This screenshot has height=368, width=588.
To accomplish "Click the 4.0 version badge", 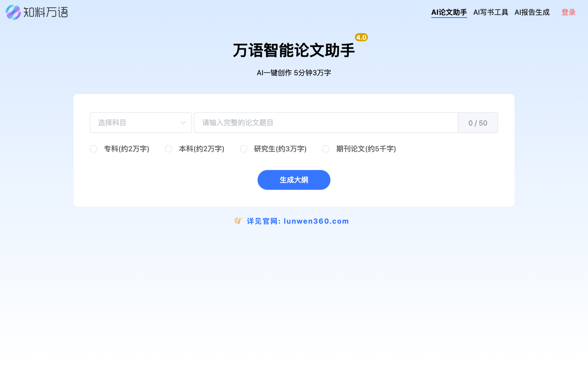I will point(361,37).
